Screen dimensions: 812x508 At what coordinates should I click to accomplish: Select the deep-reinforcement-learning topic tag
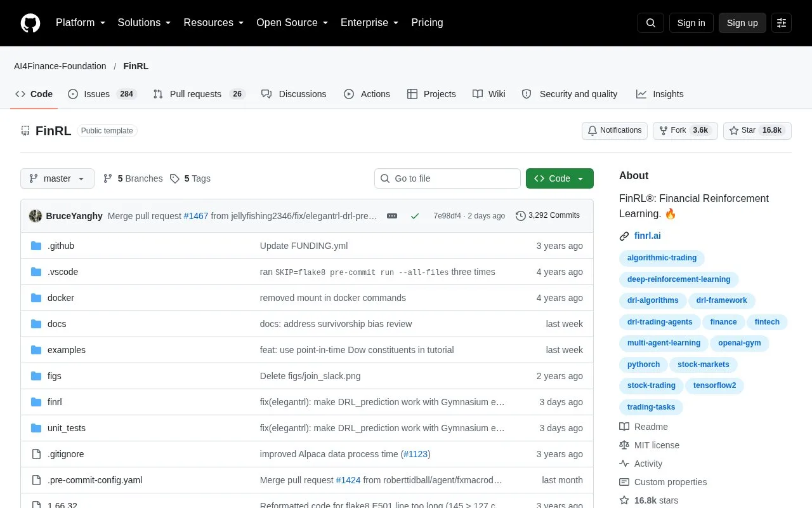coord(679,279)
